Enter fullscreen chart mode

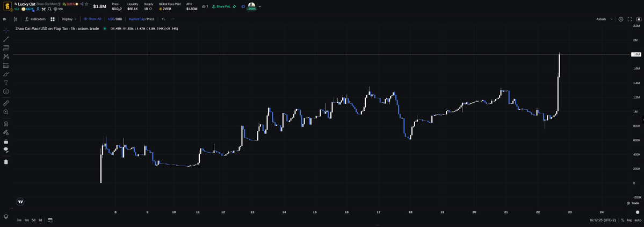(629, 19)
